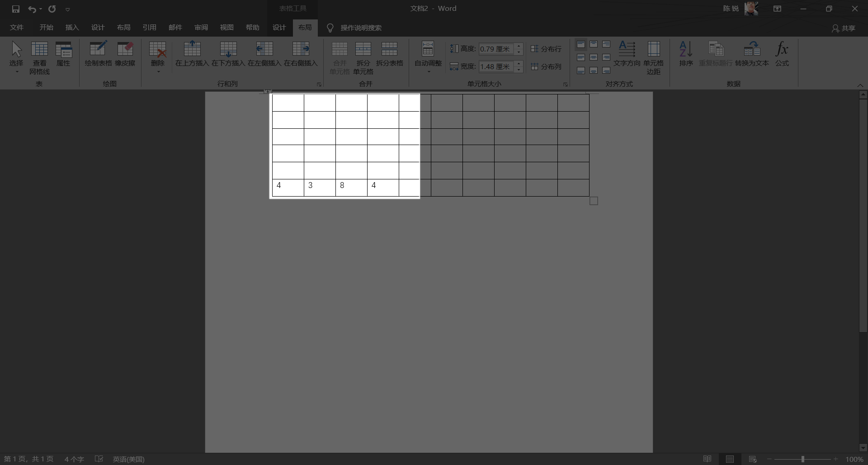868x465 pixels.
Task: Click Repeat Header Rows (重复标题行)
Action: coord(716,54)
